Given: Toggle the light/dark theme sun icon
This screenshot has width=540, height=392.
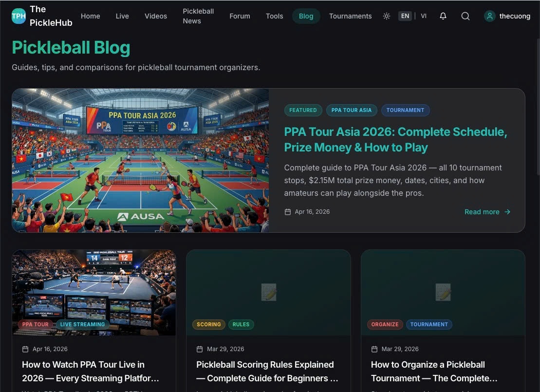Looking at the screenshot, I should point(387,16).
